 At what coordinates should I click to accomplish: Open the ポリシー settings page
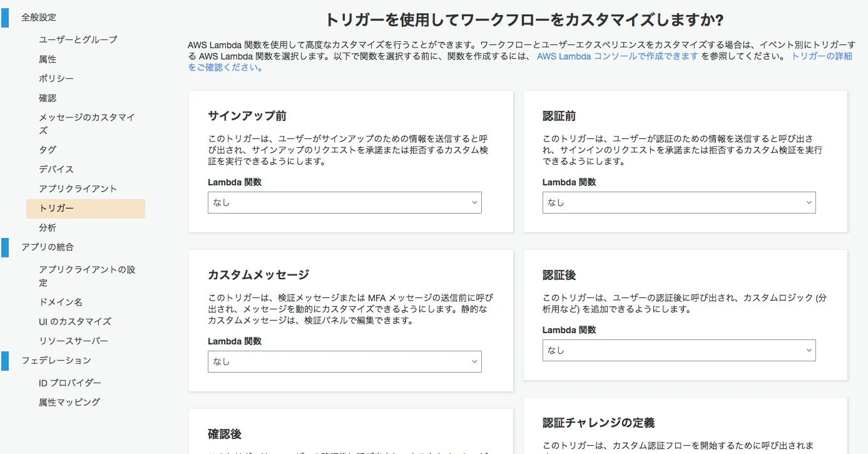56,78
